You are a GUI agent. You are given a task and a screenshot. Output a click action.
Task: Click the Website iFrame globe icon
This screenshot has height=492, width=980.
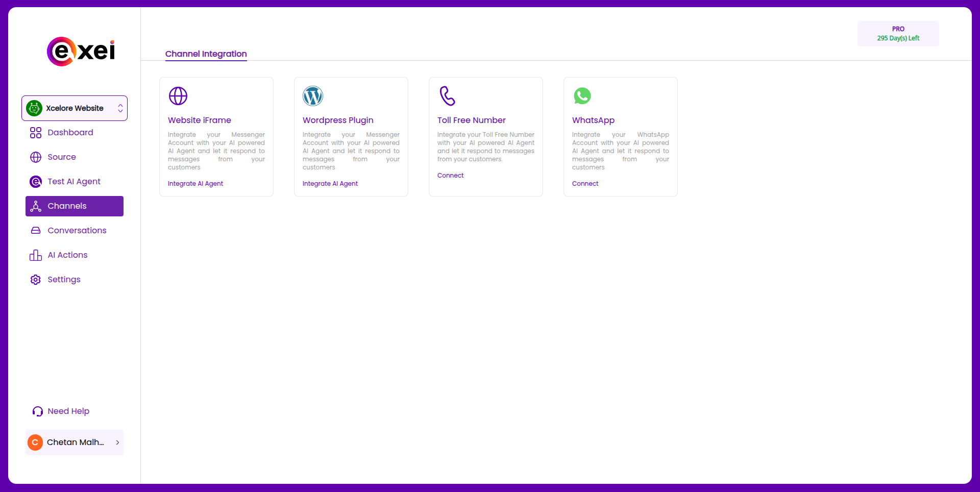pos(178,96)
